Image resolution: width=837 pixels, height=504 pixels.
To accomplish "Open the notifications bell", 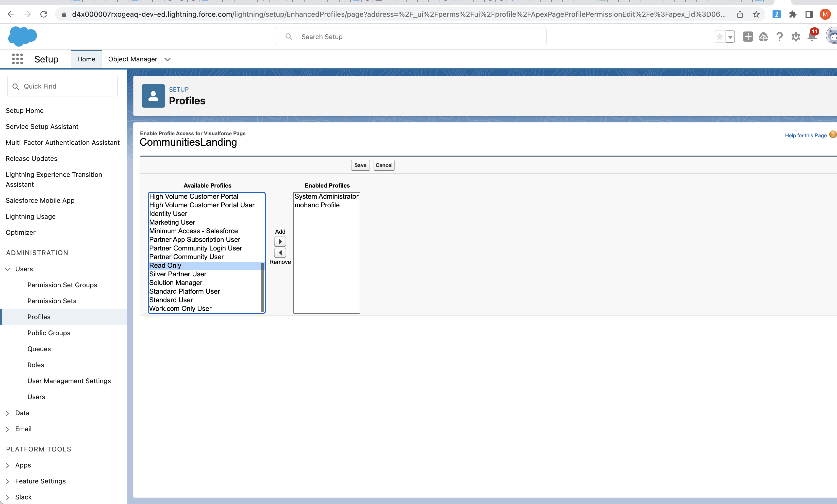I will click(812, 36).
